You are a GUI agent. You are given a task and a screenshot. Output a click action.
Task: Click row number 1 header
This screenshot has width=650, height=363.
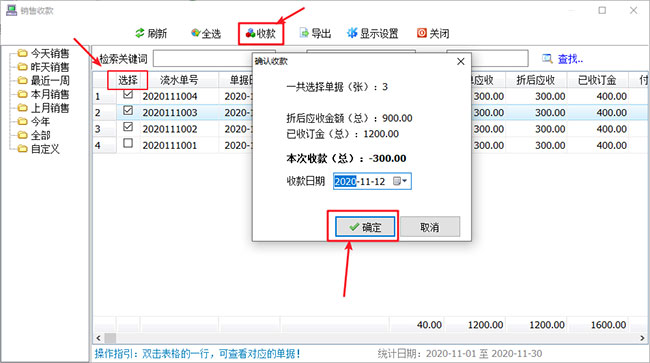(x=104, y=97)
